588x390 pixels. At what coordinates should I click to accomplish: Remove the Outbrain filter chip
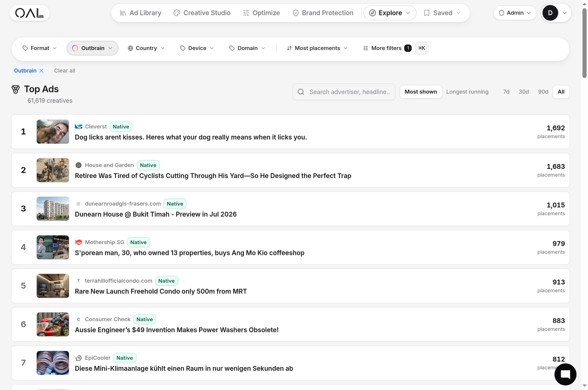(x=41, y=71)
